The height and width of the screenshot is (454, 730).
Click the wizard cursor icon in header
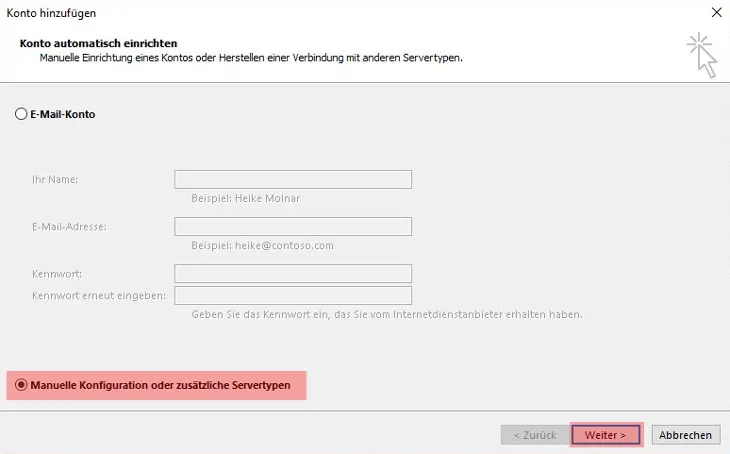point(702,53)
